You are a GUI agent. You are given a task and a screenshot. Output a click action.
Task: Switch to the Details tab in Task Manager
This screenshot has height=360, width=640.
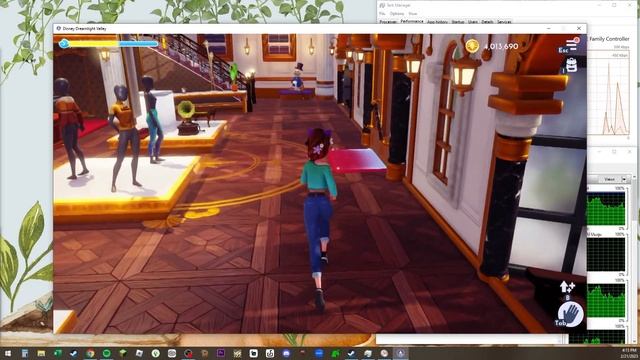[487, 22]
